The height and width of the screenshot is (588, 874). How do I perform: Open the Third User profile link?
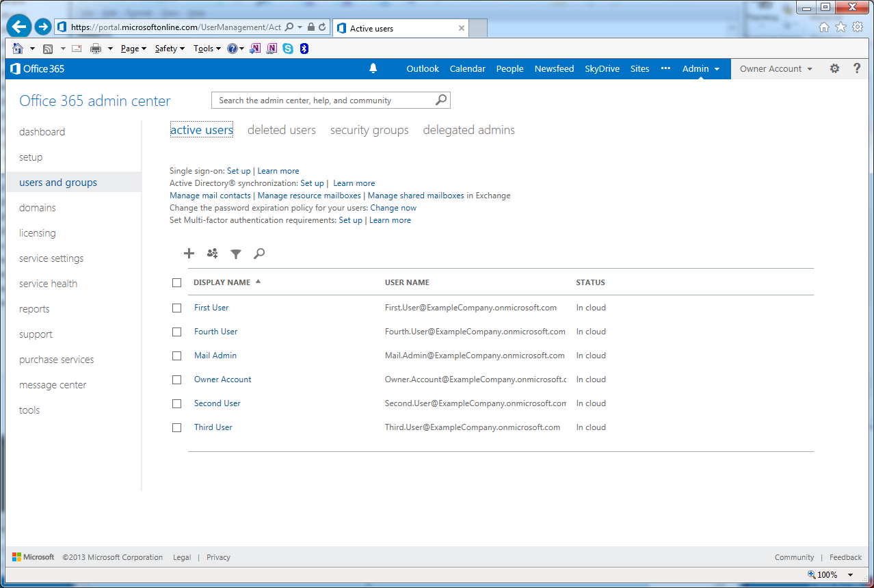(213, 427)
